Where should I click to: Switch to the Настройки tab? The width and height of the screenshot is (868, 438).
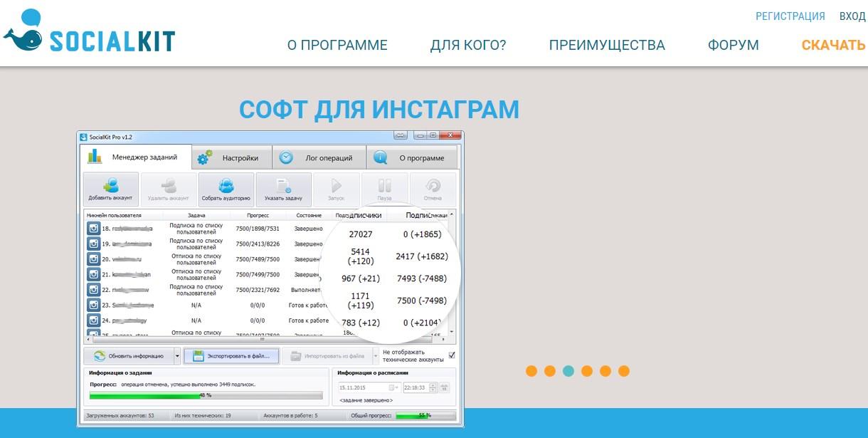click(x=233, y=158)
